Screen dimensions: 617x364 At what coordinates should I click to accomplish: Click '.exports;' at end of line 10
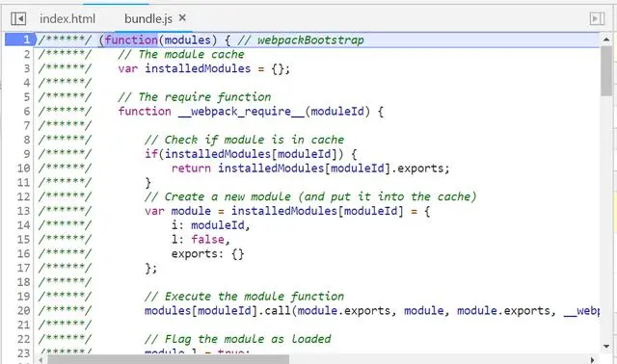click(x=420, y=169)
